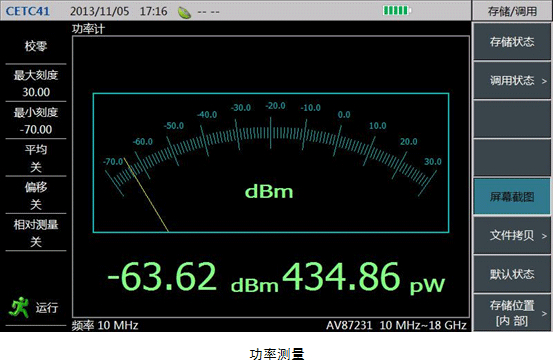This screenshot has height=364, width=553.
Task: Click the green running man status icon
Action: click(19, 307)
